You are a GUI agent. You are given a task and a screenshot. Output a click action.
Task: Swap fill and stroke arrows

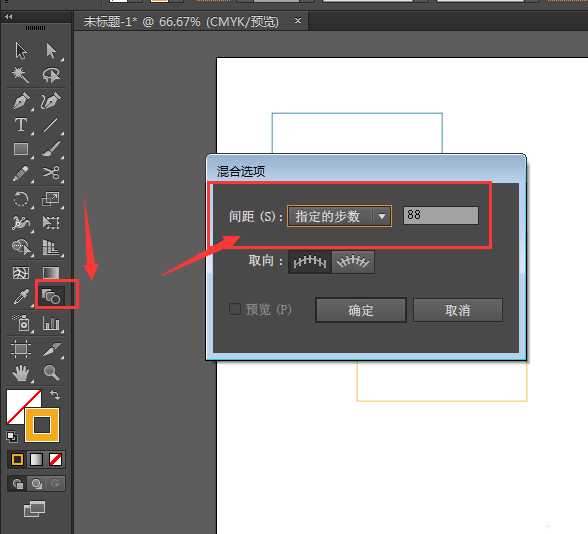point(55,394)
